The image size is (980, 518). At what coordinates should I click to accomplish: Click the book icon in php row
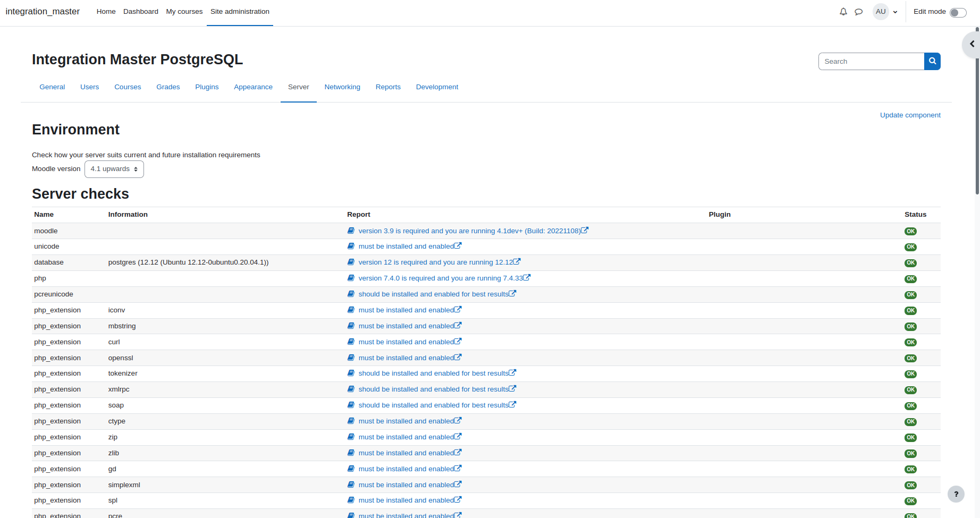click(x=351, y=278)
